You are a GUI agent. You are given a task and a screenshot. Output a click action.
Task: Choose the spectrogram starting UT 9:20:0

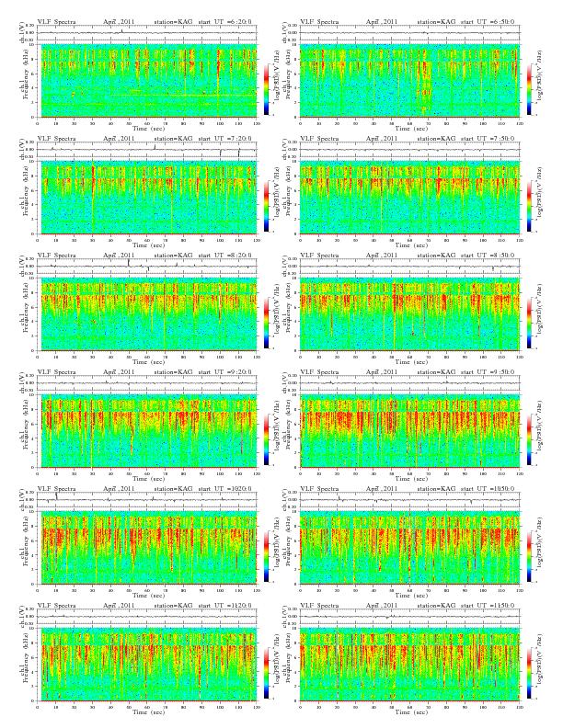(147, 431)
